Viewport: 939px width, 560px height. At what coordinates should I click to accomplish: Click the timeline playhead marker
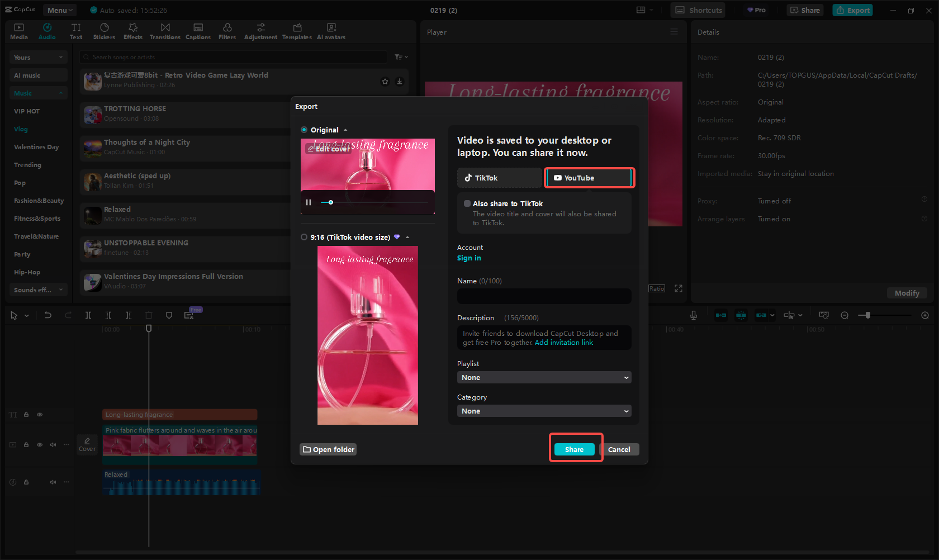[149, 328]
